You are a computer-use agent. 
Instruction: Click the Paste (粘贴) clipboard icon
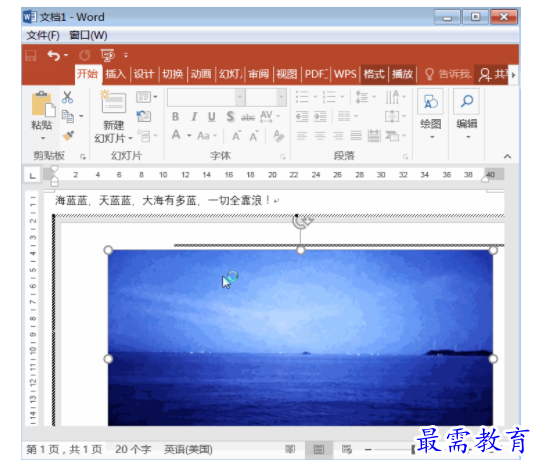(43, 104)
